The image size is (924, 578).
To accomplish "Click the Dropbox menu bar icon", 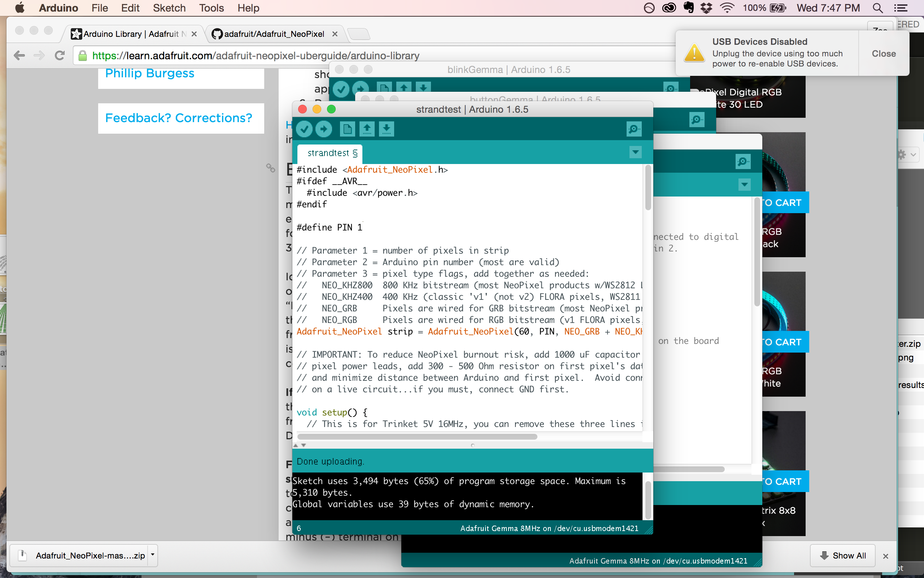I will 706,8.
